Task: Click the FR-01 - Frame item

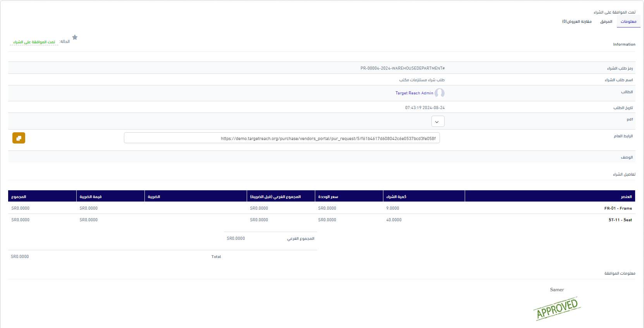Action: (618, 208)
